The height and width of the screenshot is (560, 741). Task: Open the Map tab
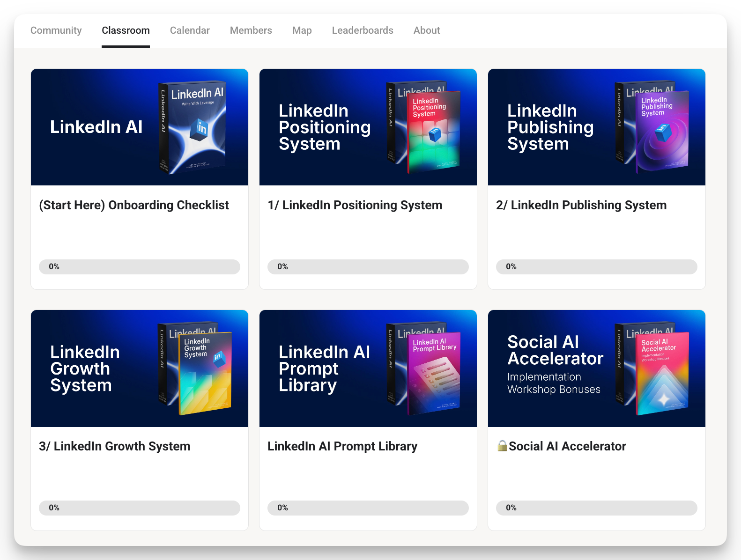pos(302,30)
